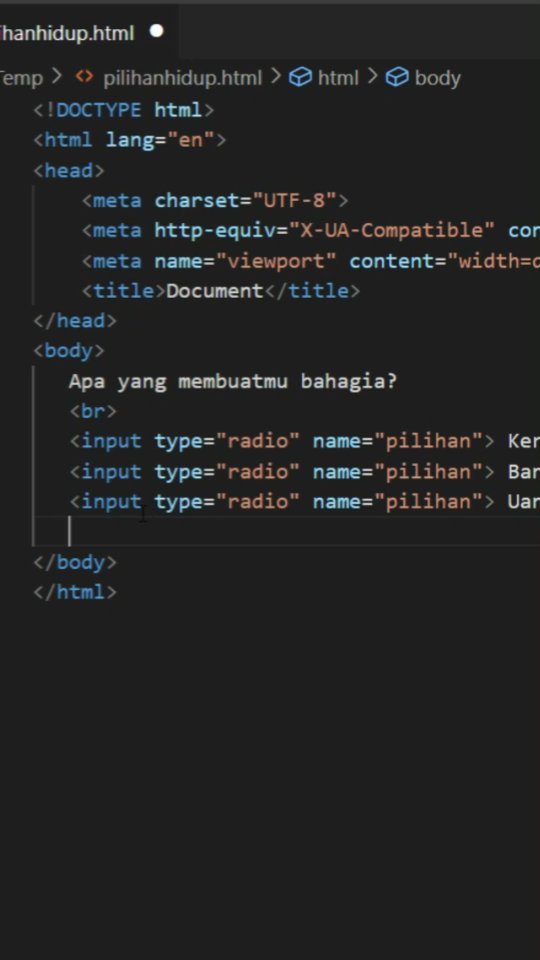Screen dimensions: 540x960
Task: Expand breadcrumb chevron after Temp
Action: (x=57, y=77)
